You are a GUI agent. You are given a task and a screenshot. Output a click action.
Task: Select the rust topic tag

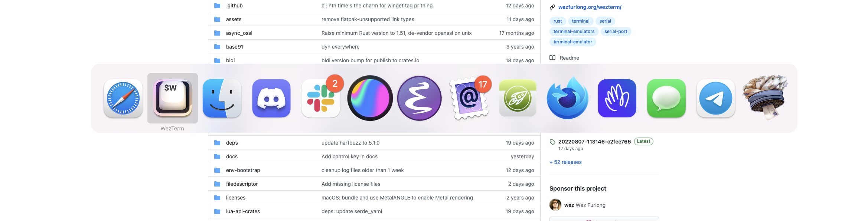(x=558, y=21)
